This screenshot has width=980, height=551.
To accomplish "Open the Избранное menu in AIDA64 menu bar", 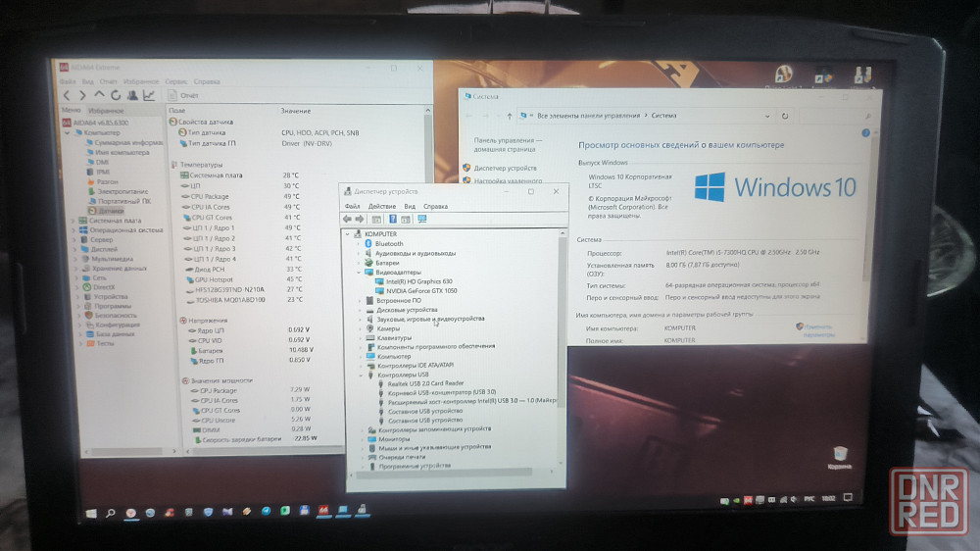I will (140, 81).
